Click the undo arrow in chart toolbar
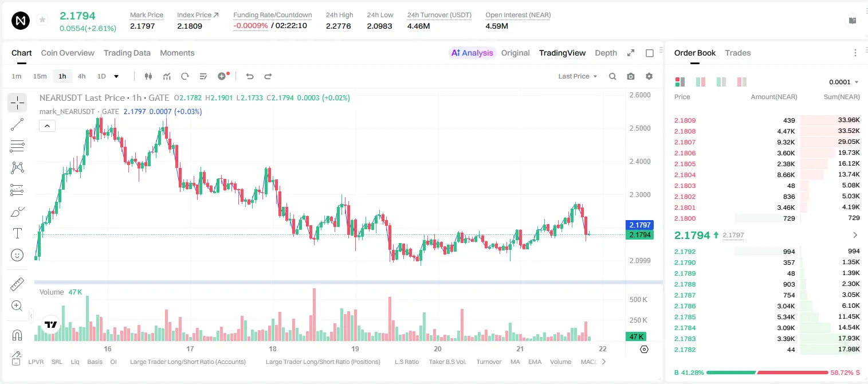This screenshot has height=384, width=868. (x=249, y=76)
